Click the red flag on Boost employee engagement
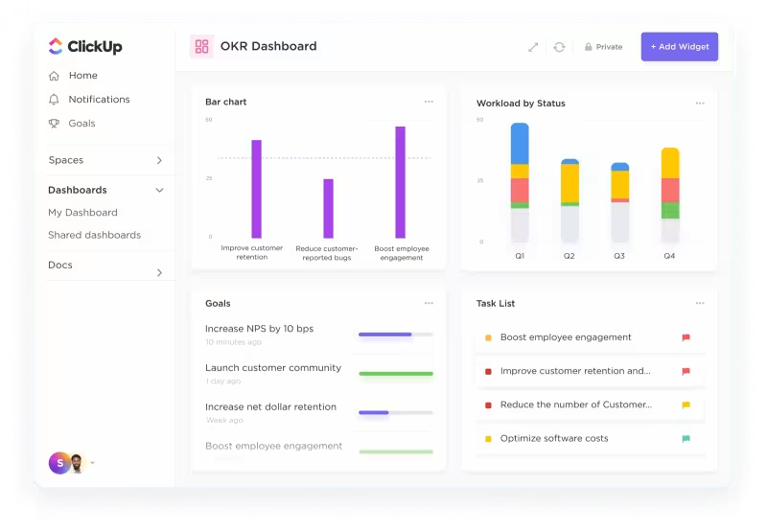The width and height of the screenshot is (767, 532). [x=686, y=337]
